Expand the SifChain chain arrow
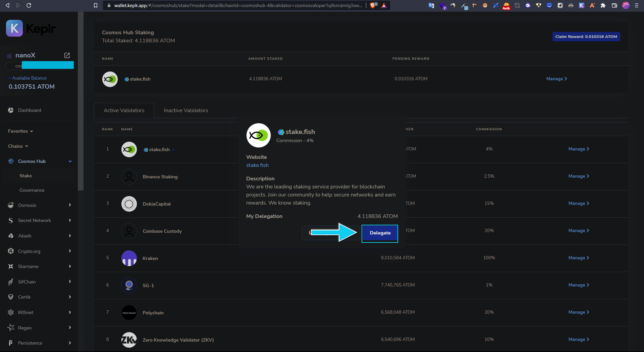The height and width of the screenshot is (352, 644). [70, 281]
